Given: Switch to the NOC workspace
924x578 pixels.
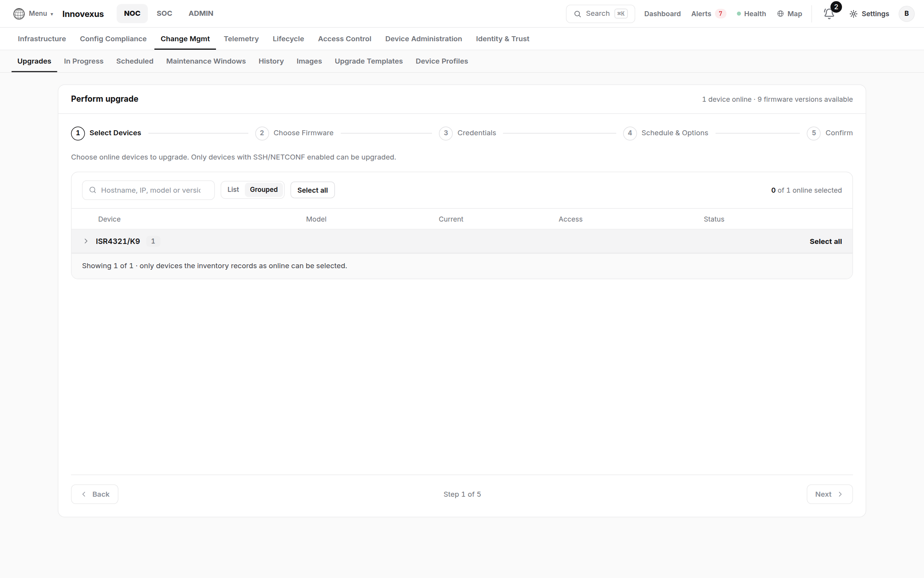Looking at the screenshot, I should tap(132, 13).
